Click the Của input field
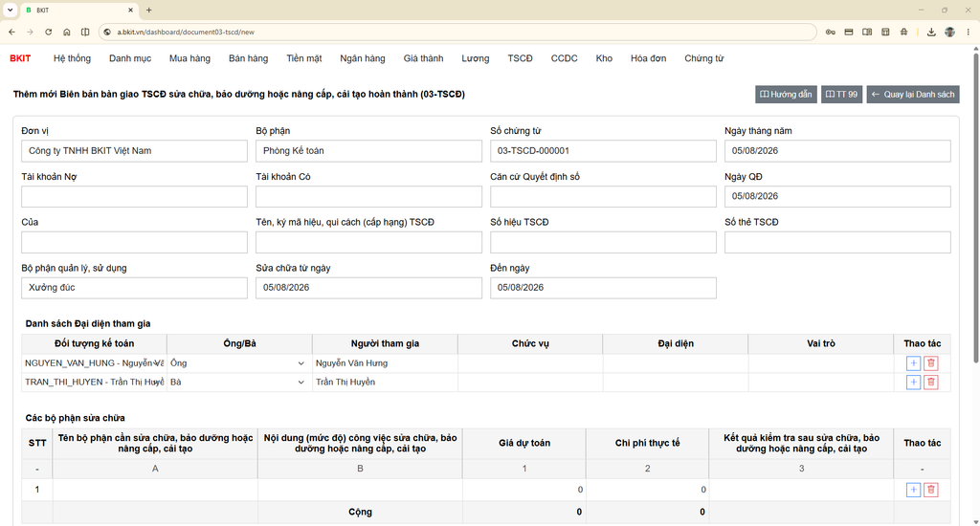The image size is (980, 526). (x=134, y=242)
